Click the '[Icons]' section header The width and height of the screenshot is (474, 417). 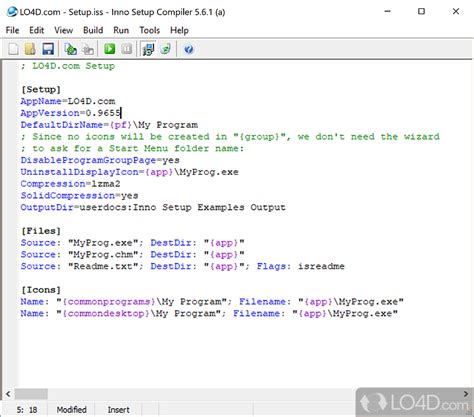click(x=41, y=290)
